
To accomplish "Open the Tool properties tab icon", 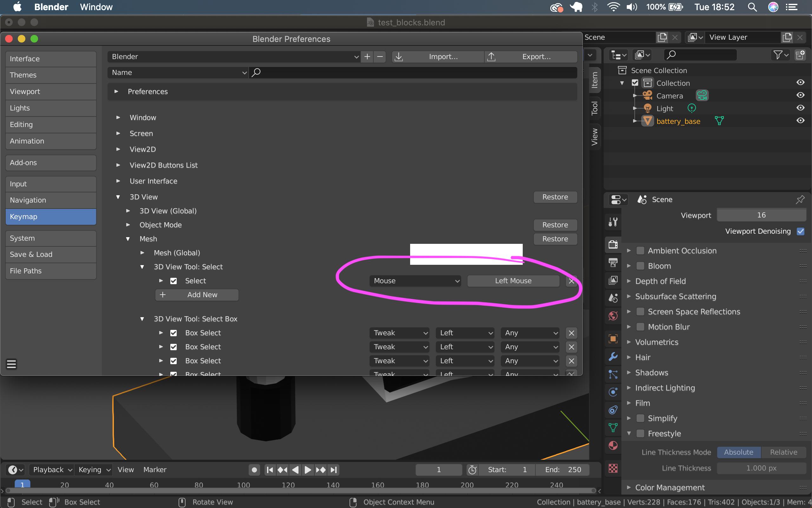I will (x=613, y=222).
